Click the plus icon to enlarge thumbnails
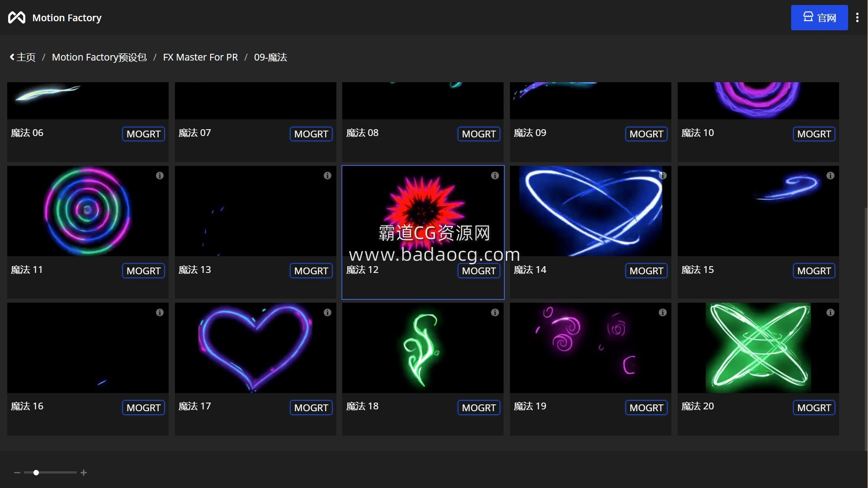The width and height of the screenshot is (868, 488). 84,473
